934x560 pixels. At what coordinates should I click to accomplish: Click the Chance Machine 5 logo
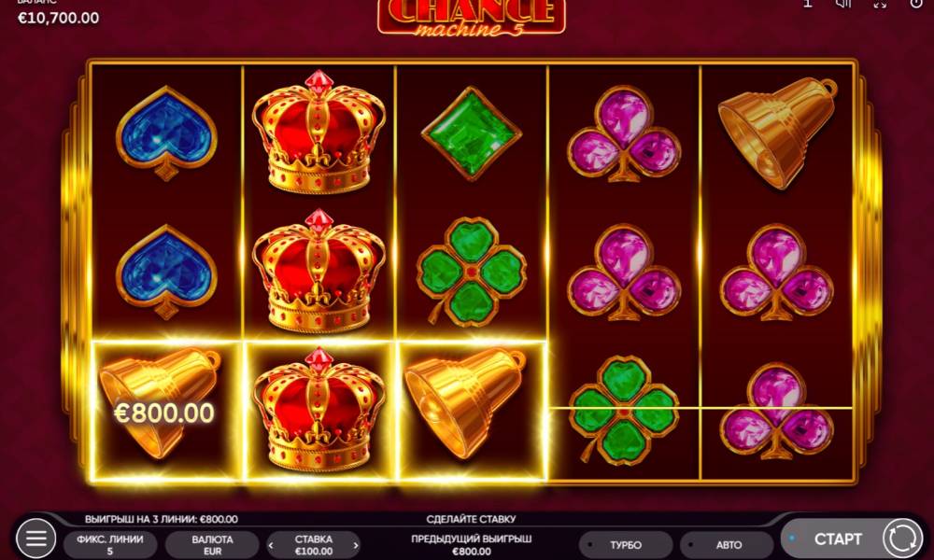471,17
